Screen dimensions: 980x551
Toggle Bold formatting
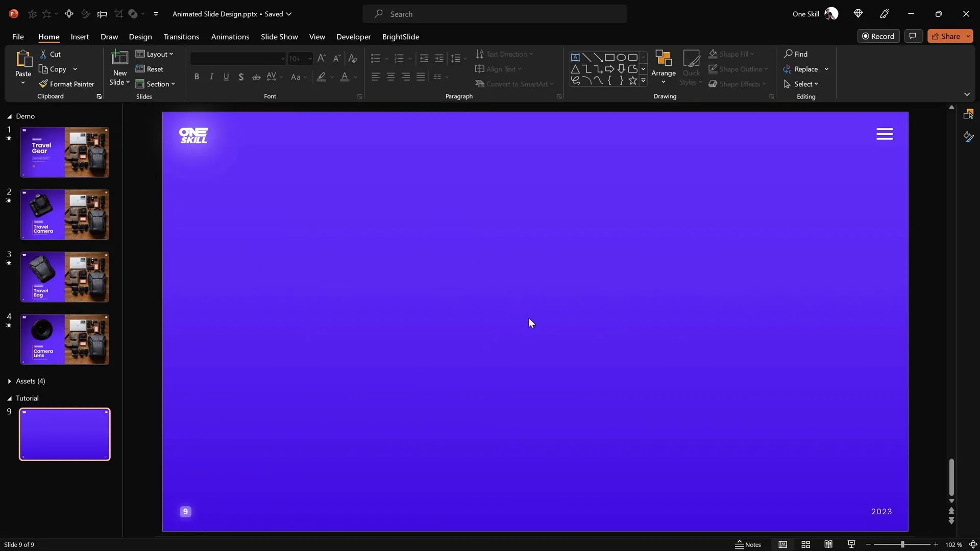pos(197,77)
